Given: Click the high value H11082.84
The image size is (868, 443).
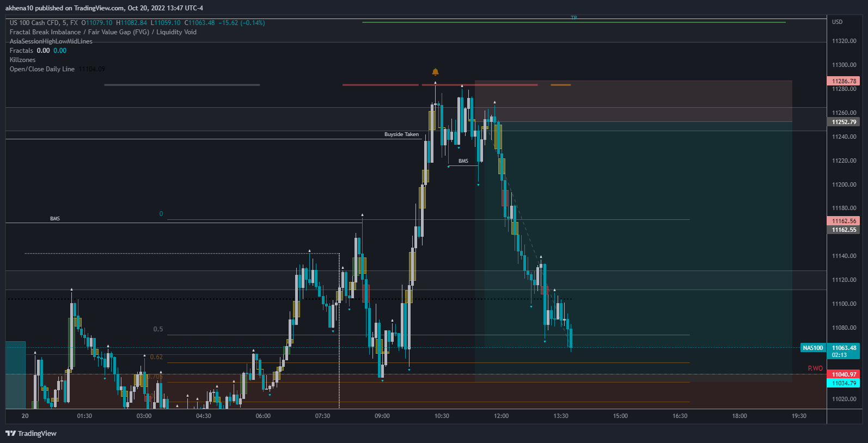Looking at the screenshot, I should pyautogui.click(x=131, y=23).
